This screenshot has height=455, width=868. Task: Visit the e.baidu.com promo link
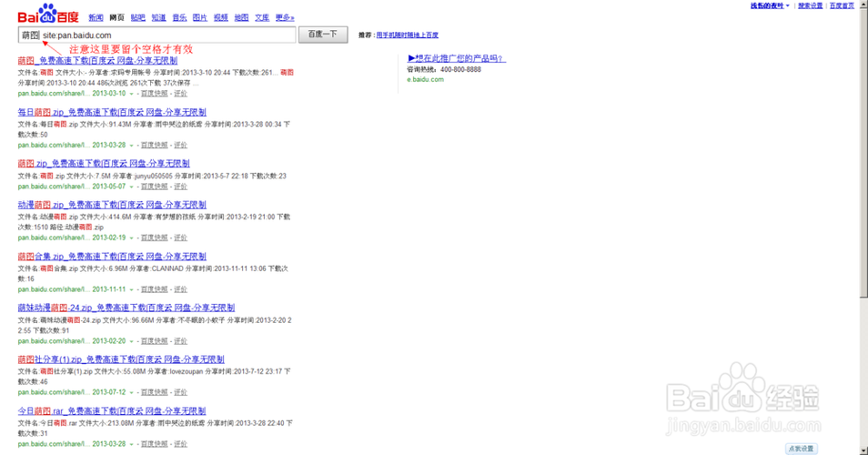(425, 79)
